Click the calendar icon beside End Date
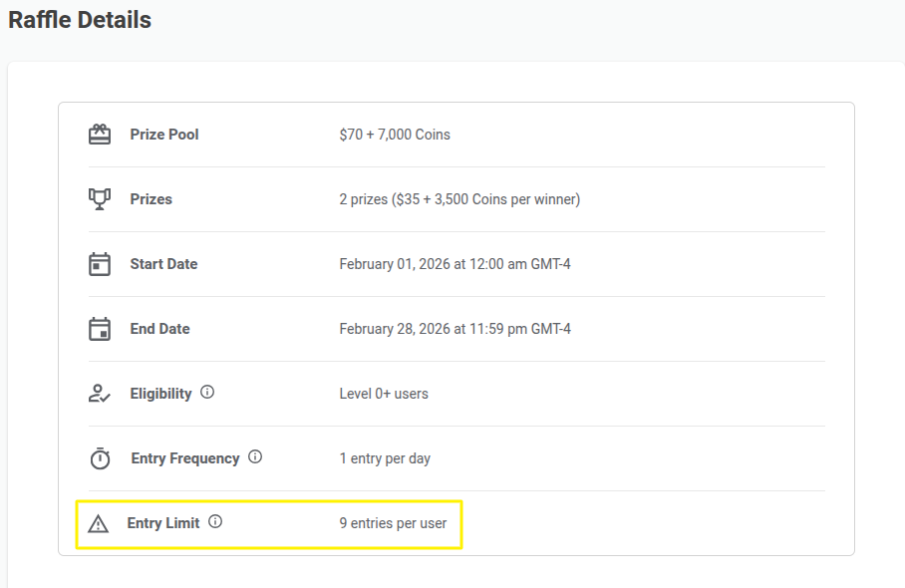This screenshot has height=588, width=905. pyautogui.click(x=99, y=328)
